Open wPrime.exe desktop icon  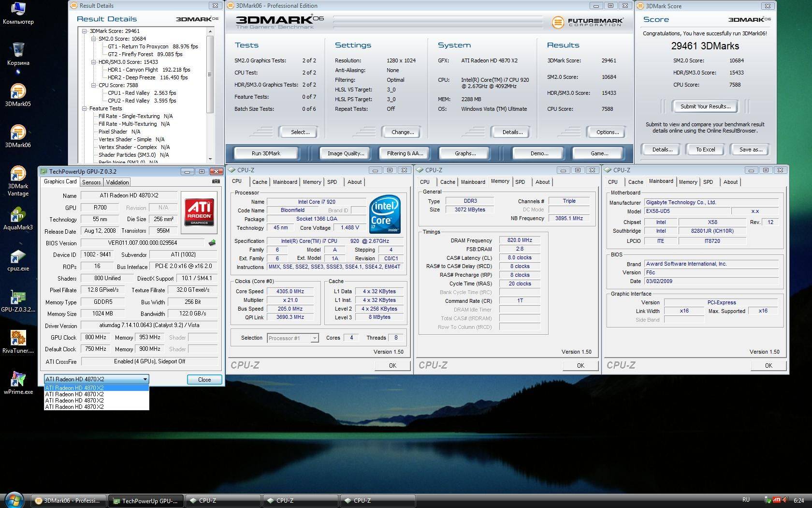tap(18, 383)
